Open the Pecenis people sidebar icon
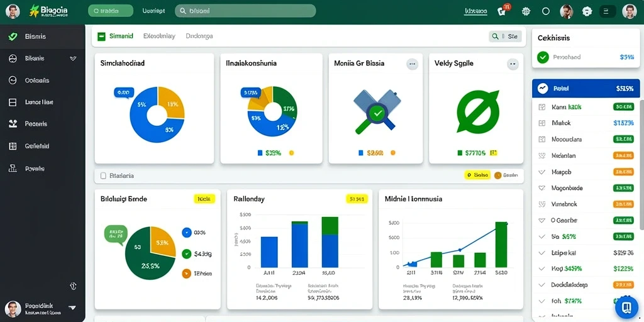This screenshot has width=644, height=322. 13,124
